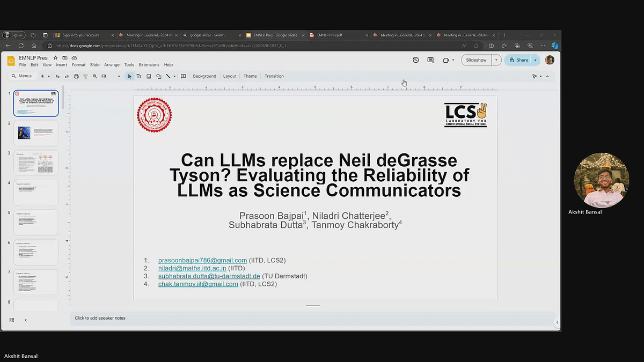Open the Insert menu
644x362 pixels.
click(62, 65)
